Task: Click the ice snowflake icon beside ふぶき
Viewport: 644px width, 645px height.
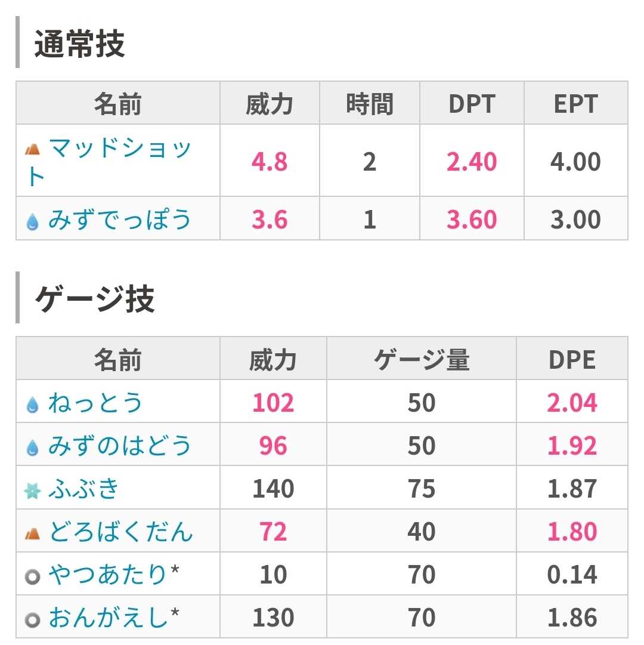Action: tap(32, 490)
